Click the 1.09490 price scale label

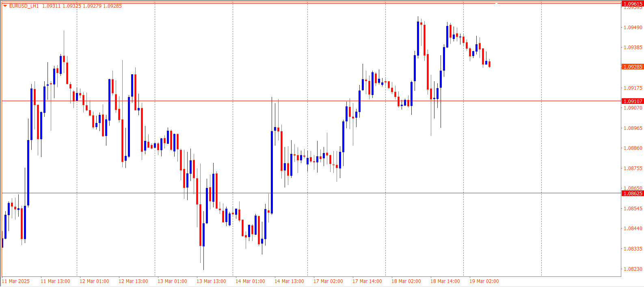(633, 28)
